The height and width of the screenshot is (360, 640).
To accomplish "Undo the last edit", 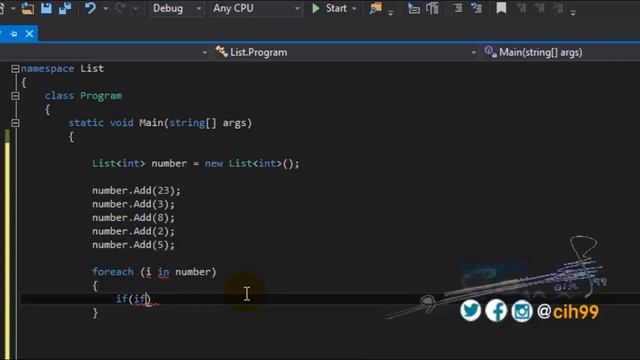I will (90, 8).
